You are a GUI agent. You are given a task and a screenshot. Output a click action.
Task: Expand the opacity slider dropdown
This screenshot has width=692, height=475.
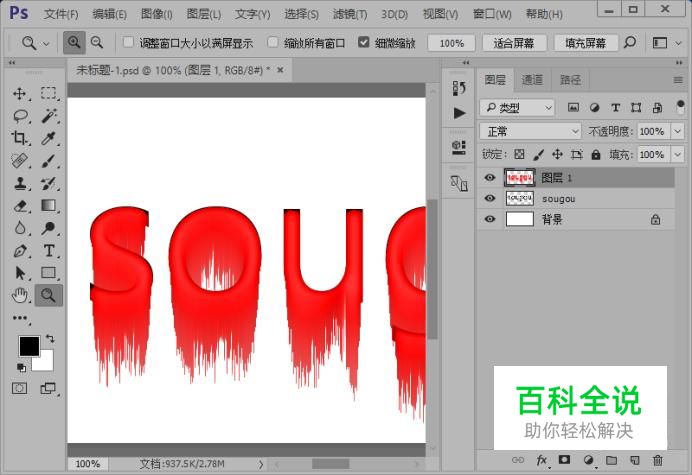point(677,131)
